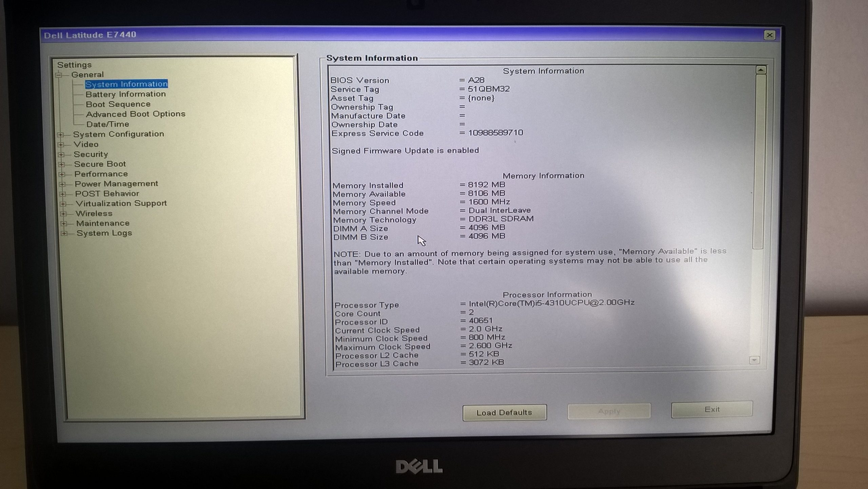This screenshot has width=868, height=489.
Task: Click the BIOS Version value A28
Action: pyautogui.click(x=476, y=80)
